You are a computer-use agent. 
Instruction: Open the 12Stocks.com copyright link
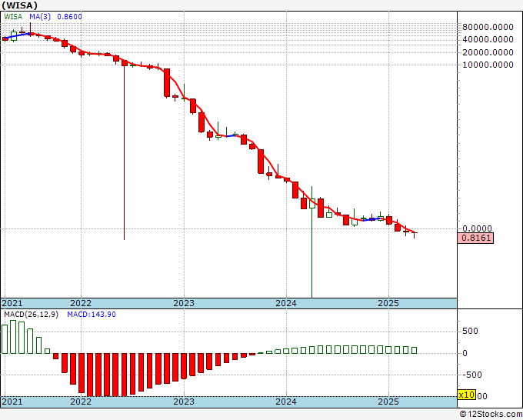[x=491, y=415]
